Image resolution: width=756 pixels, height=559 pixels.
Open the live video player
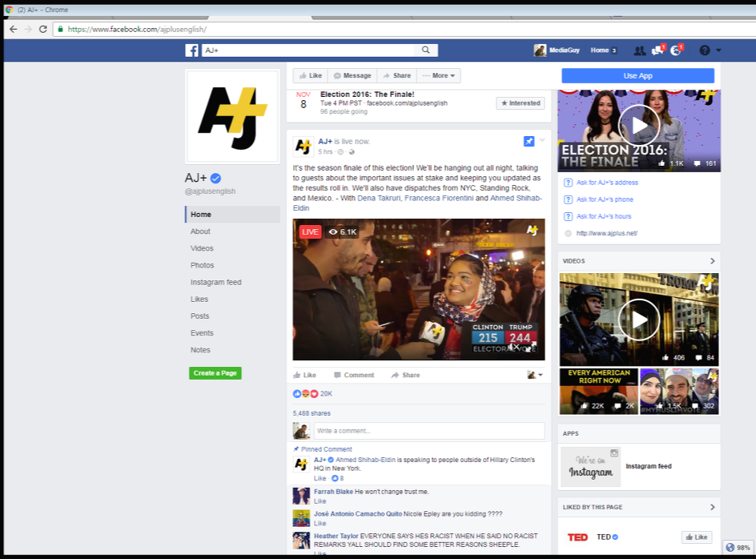pyautogui.click(x=419, y=289)
